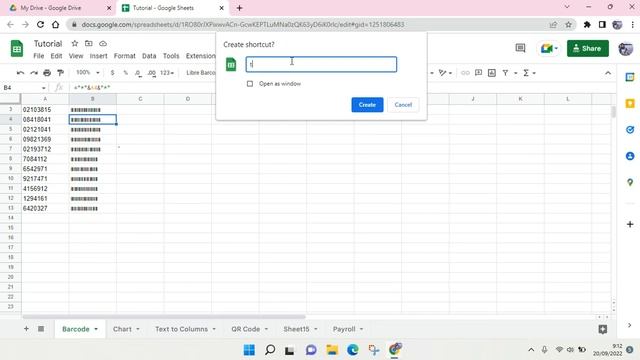
Task: Open Contacts side panel icon
Action: pos(630,156)
